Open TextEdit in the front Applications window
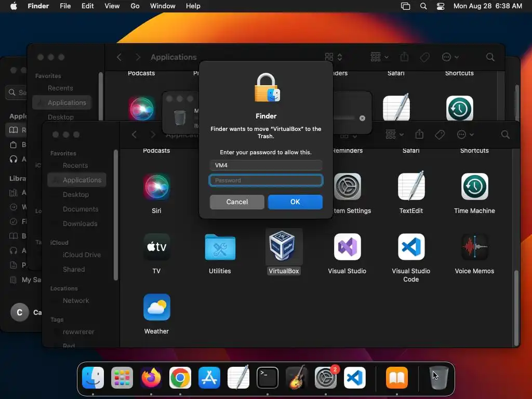 pyautogui.click(x=411, y=186)
